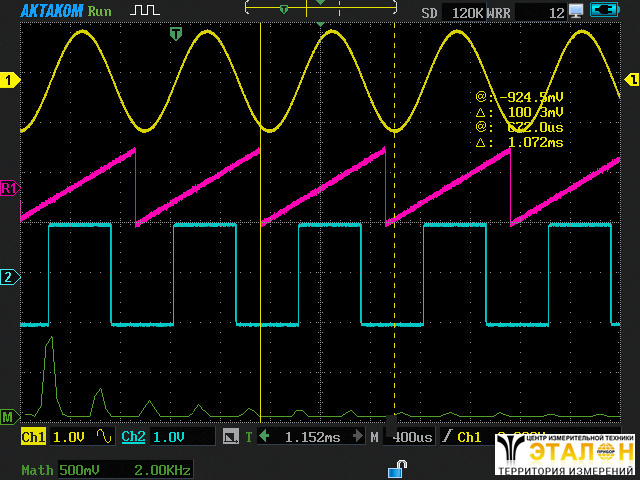Select the pink R1 reference marker
The width and height of the screenshot is (640, 480).
tap(9, 188)
